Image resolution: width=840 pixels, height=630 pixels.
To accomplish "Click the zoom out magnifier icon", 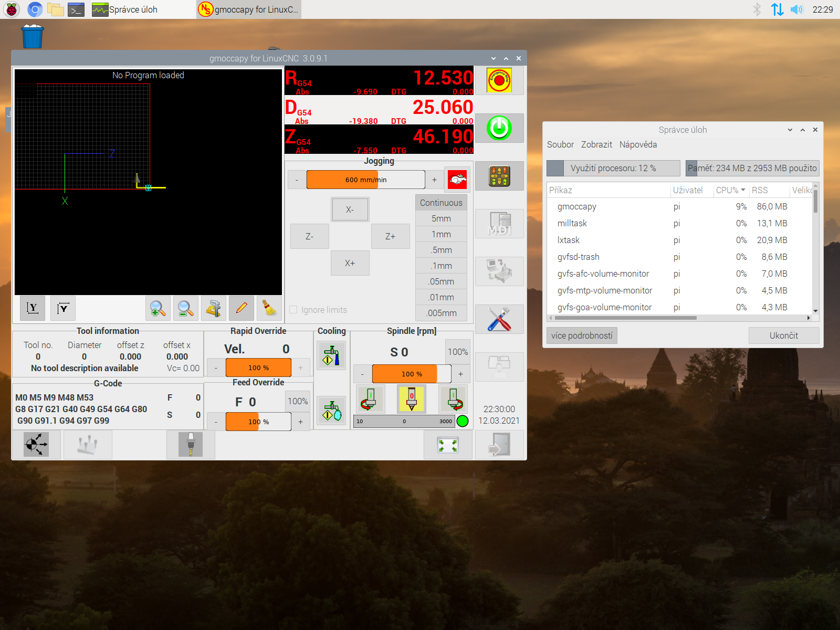I will 185,309.
